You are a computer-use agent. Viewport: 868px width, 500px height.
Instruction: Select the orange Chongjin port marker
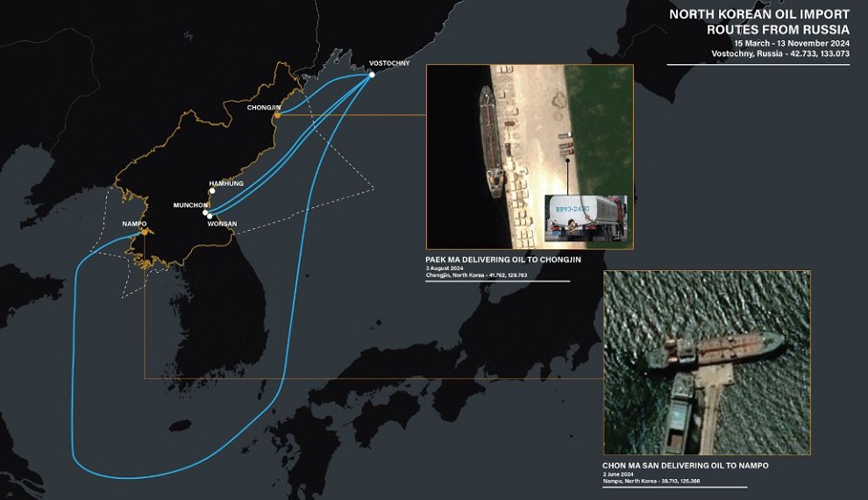(277, 114)
